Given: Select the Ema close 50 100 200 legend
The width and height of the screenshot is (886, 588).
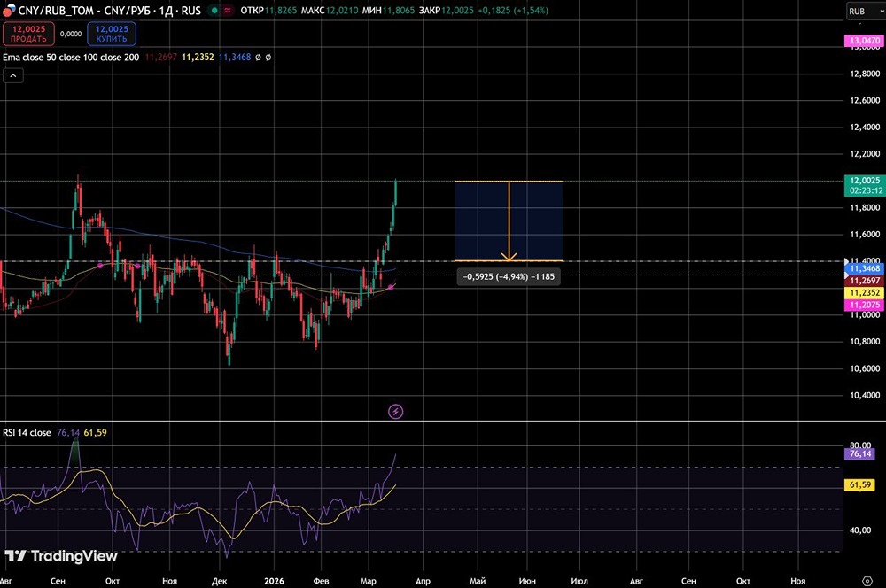Looking at the screenshot, I should click(71, 57).
